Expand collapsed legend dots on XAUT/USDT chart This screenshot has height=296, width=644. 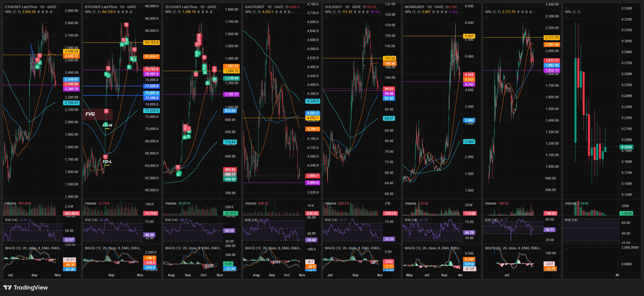tap(246, 17)
